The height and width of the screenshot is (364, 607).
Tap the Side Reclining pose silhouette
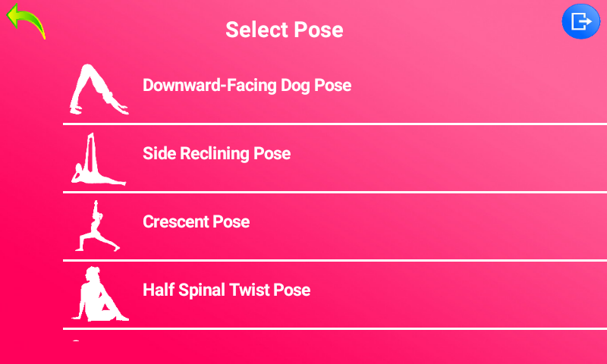[99, 158]
